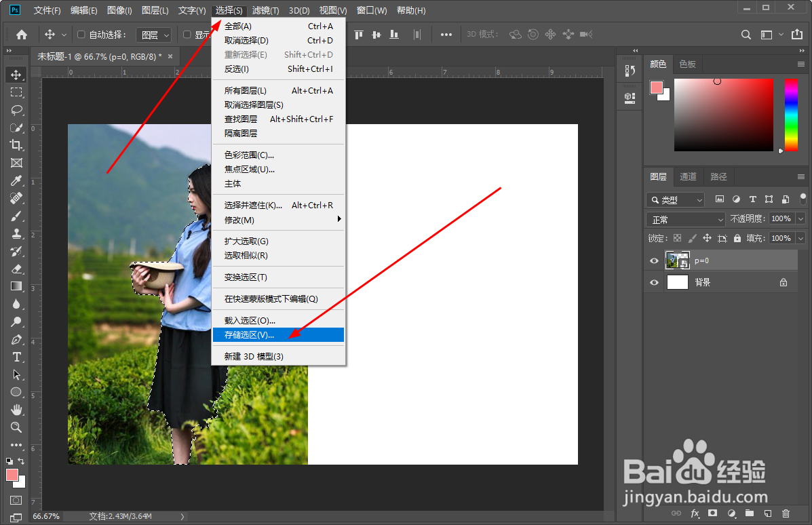Screen dimensions: 812x525
Task: Click the delete layer trash icon
Action: (x=786, y=513)
